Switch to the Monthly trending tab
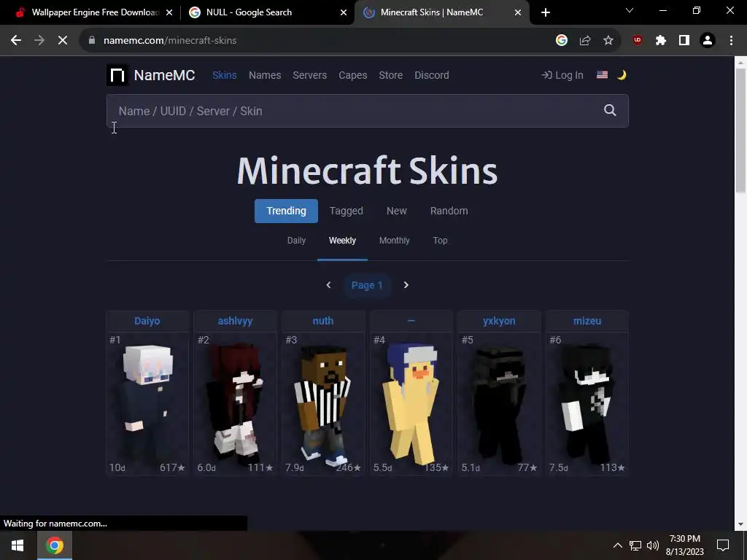 pyautogui.click(x=394, y=241)
